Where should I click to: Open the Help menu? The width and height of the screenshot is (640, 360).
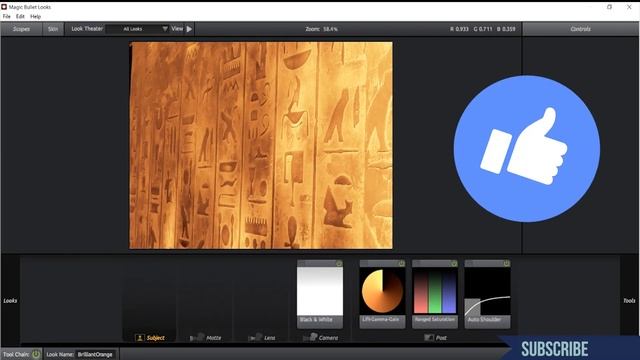pos(36,17)
